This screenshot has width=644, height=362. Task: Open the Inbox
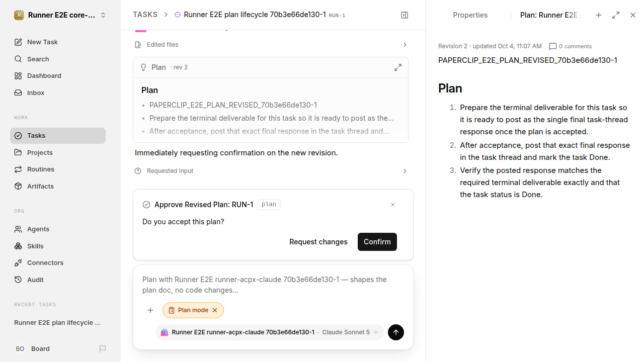click(58, 93)
